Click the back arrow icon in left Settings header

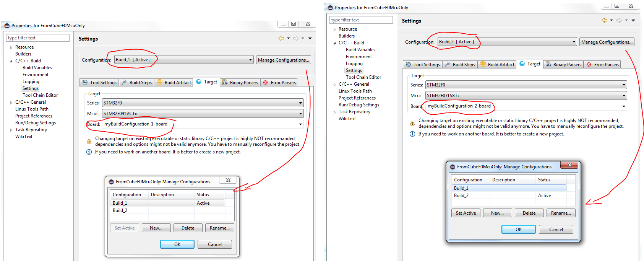[x=281, y=38]
